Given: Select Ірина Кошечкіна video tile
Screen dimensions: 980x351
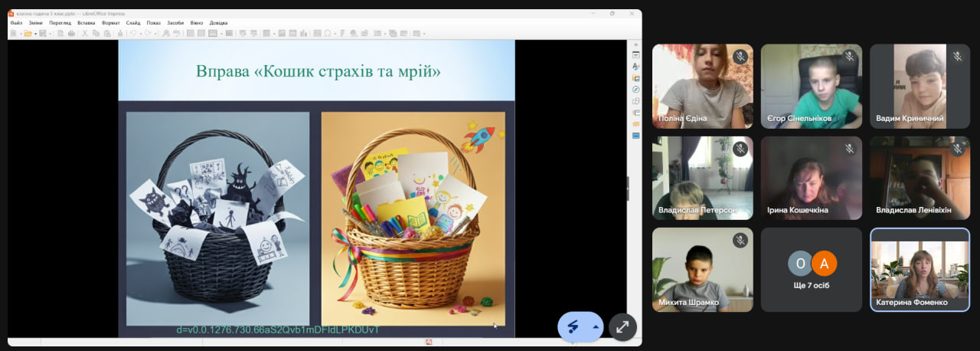Looking at the screenshot, I should [x=812, y=178].
